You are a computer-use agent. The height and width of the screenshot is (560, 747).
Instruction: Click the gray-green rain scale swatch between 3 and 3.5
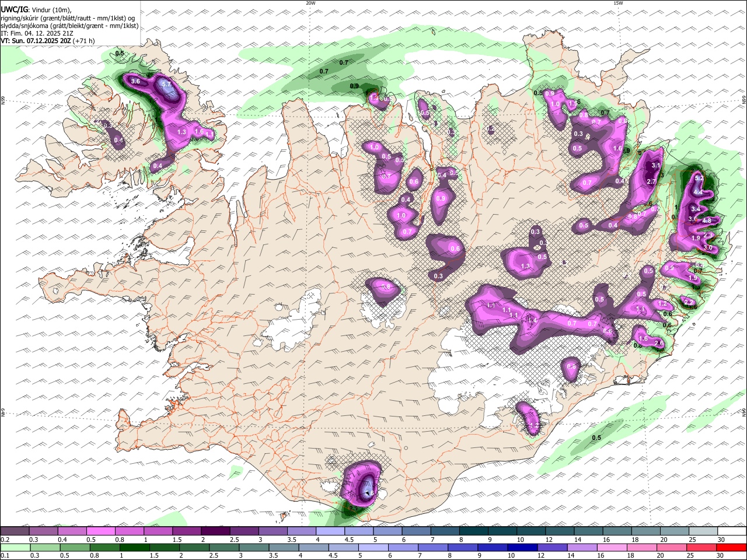(x=253, y=548)
